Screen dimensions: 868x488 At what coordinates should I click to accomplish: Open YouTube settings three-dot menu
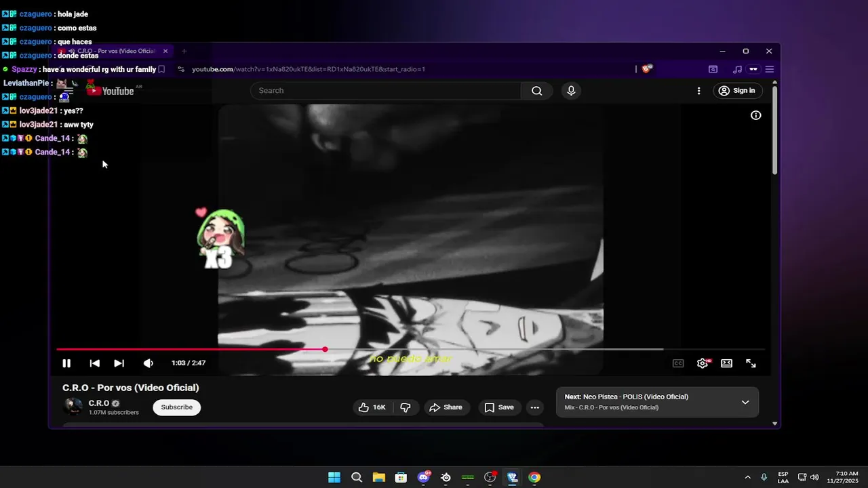698,91
